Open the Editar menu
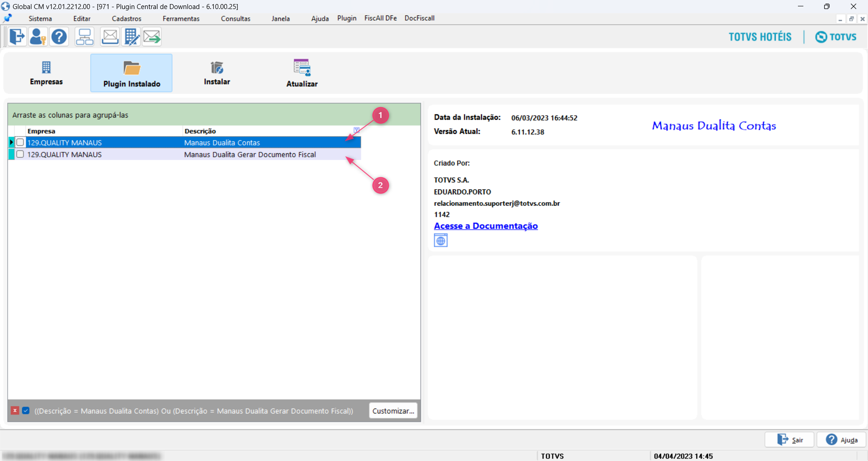 point(82,19)
